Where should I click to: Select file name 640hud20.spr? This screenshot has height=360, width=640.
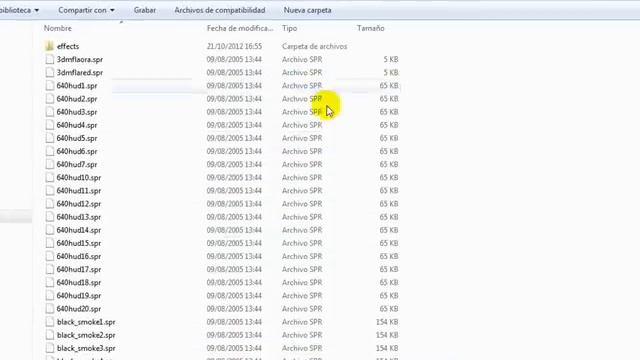click(x=79, y=309)
